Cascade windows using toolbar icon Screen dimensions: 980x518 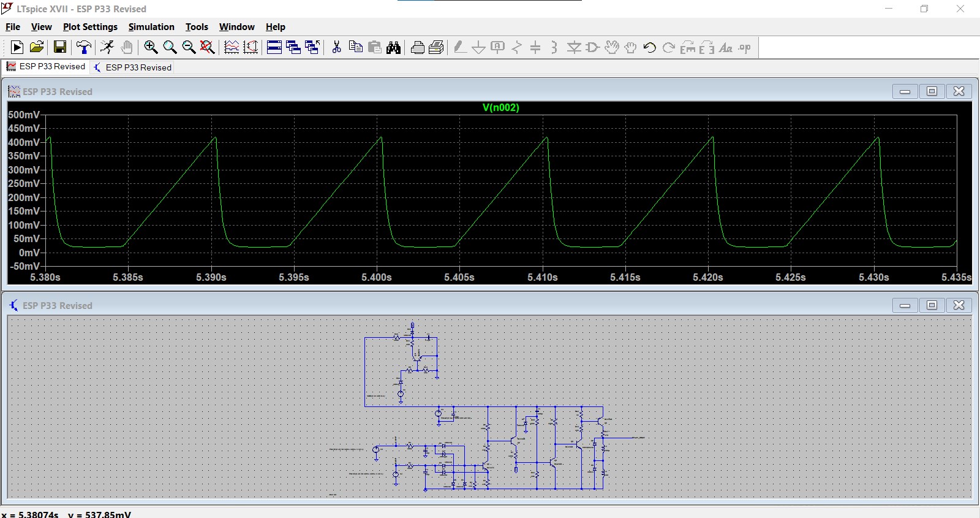[x=293, y=47]
